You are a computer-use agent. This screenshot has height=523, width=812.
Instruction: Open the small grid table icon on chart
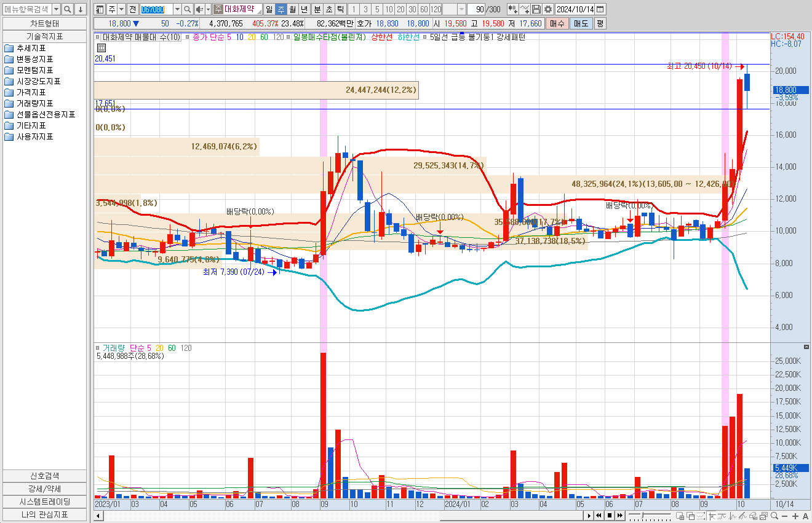(x=101, y=47)
